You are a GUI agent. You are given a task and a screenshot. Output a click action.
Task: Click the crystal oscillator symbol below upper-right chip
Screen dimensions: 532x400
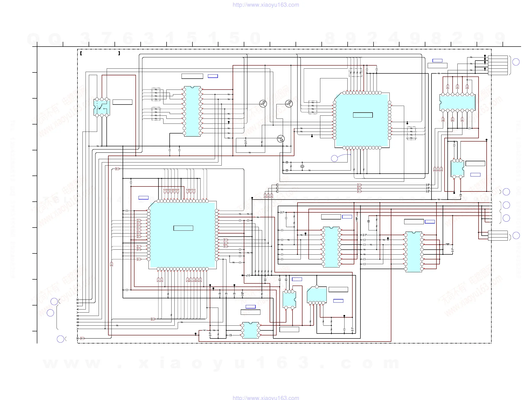(x=302, y=166)
